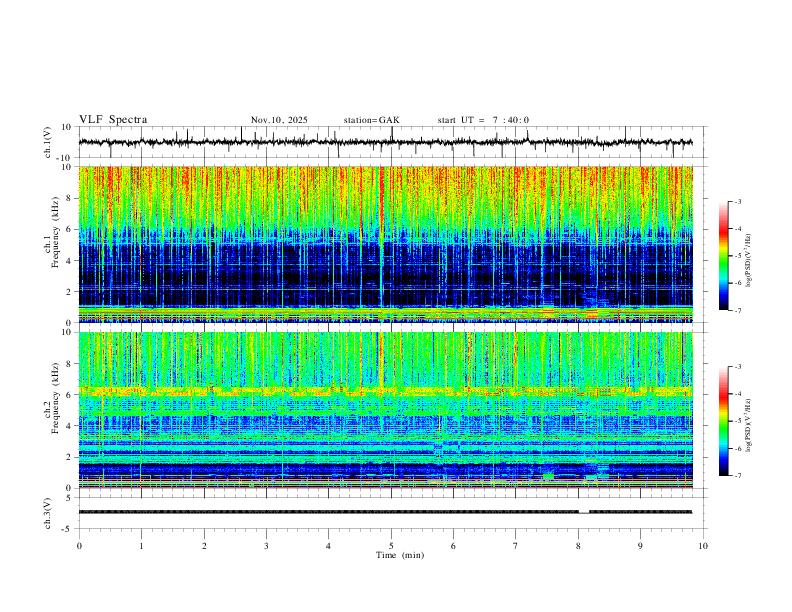The height and width of the screenshot is (612, 792).
Task: Click time axis tick label '10'
Action: point(703,546)
